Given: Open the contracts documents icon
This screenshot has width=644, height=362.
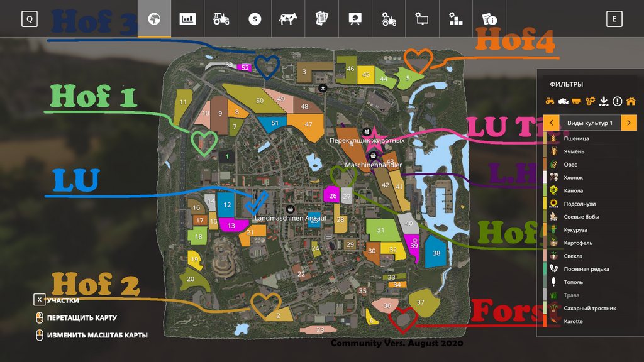Looking at the screenshot, I should 322,19.
